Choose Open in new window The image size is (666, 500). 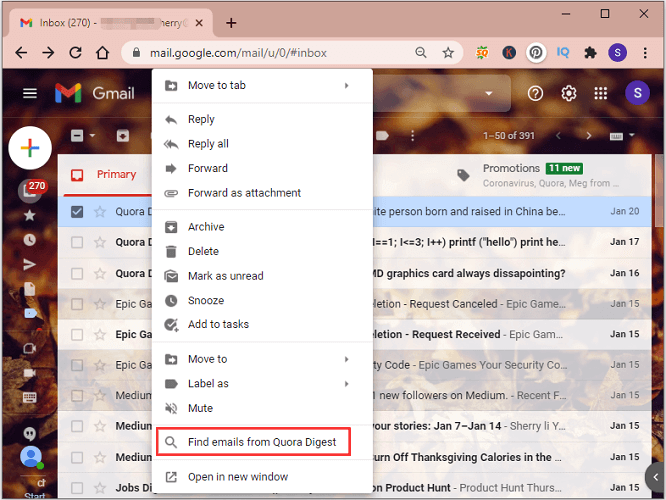point(262,477)
